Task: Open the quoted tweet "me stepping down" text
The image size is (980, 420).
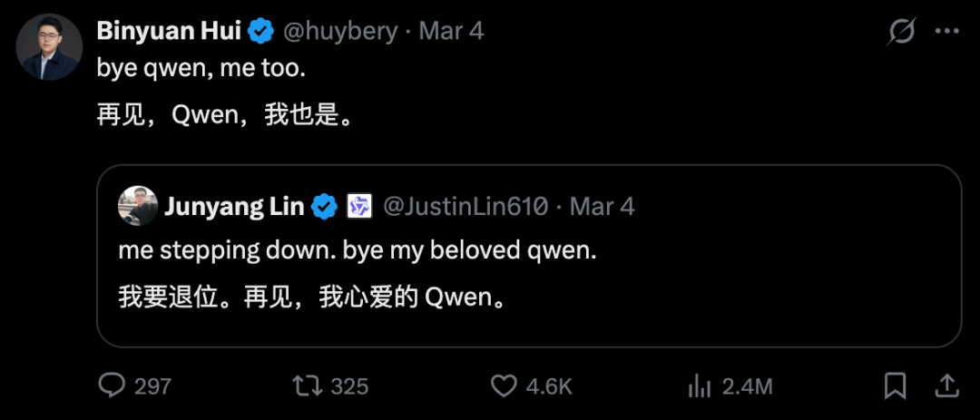Action: click(x=358, y=251)
